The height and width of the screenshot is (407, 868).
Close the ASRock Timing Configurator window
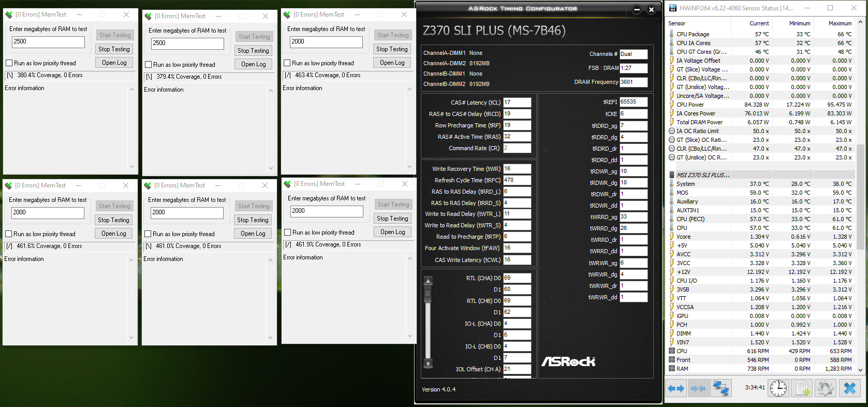tap(651, 9)
